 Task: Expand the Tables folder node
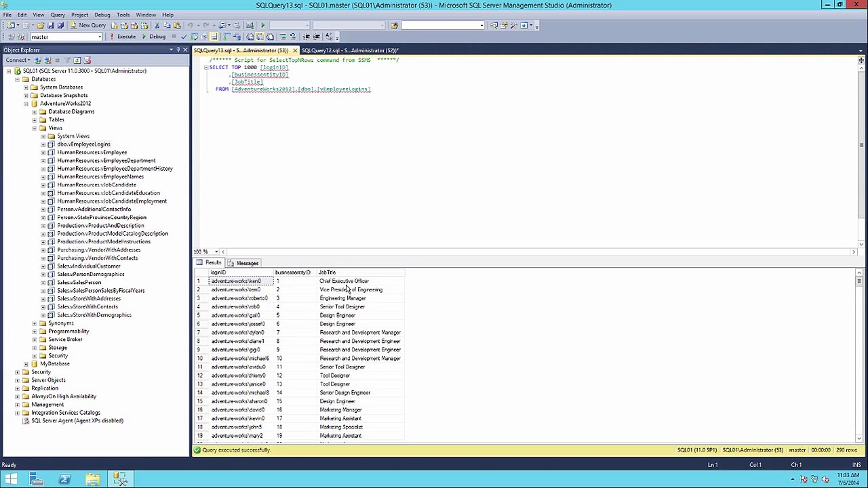(x=35, y=120)
